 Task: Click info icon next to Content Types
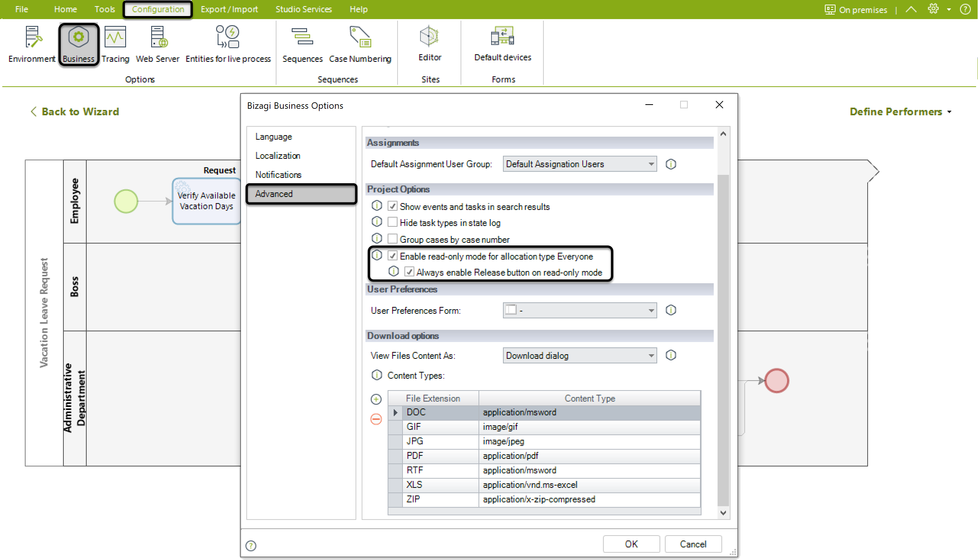(x=377, y=375)
